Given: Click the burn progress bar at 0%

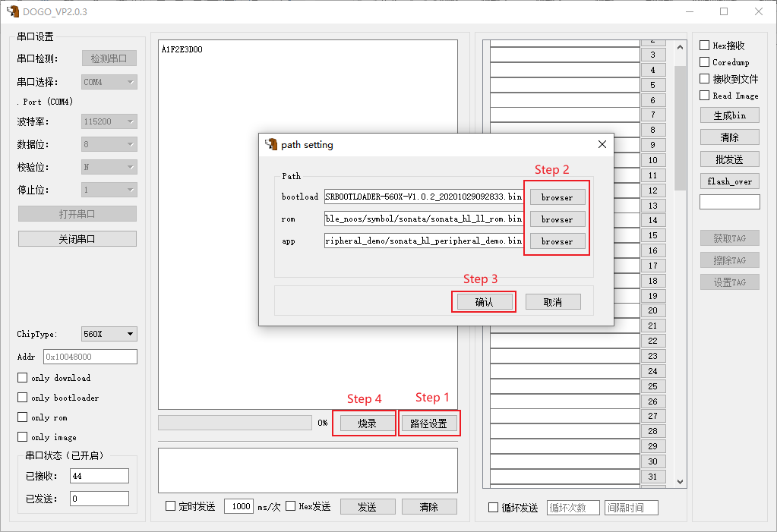Looking at the screenshot, I should (x=235, y=423).
